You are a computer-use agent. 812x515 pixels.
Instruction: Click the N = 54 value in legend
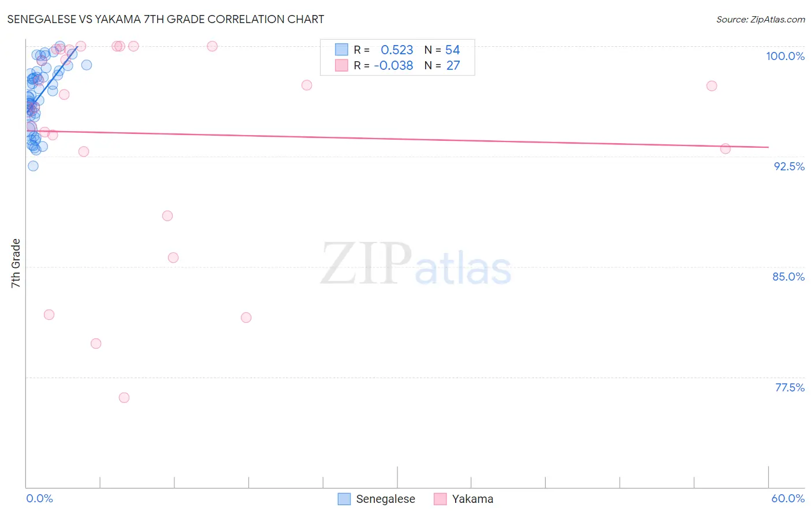click(442, 50)
